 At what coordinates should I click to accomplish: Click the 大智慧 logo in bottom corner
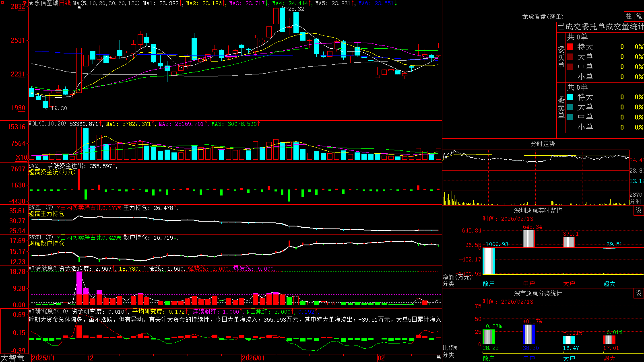pos(12,358)
